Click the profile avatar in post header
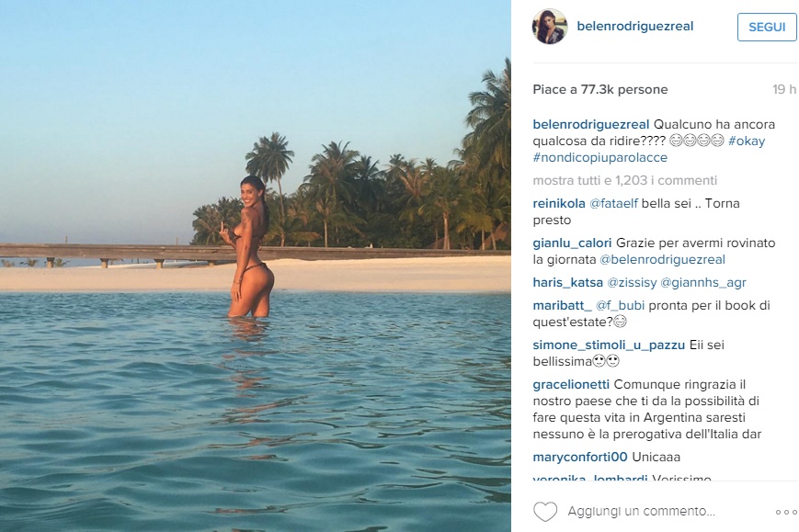The height and width of the screenshot is (532, 799). point(549,27)
